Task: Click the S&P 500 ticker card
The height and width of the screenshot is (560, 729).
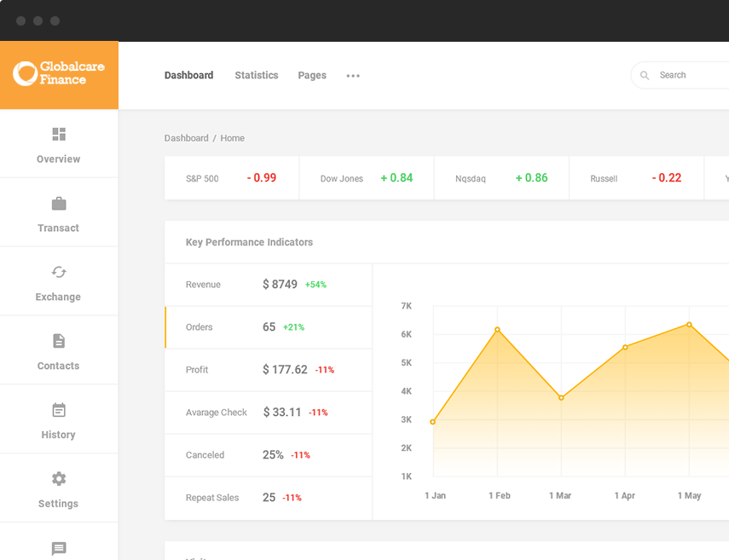Action: [231, 178]
